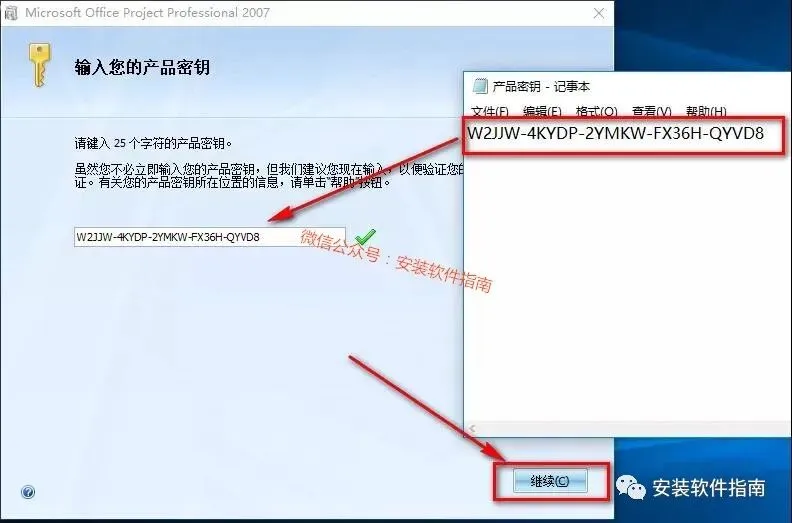Click the setup window icon in title bar
This screenshot has height=523, width=792.
[x=11, y=13]
